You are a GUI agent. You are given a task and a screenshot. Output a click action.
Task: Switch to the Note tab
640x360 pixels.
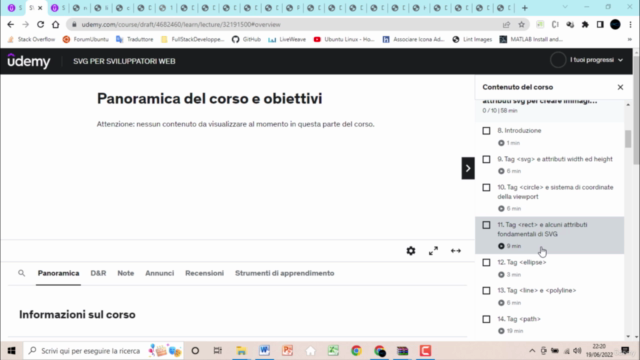(126, 273)
